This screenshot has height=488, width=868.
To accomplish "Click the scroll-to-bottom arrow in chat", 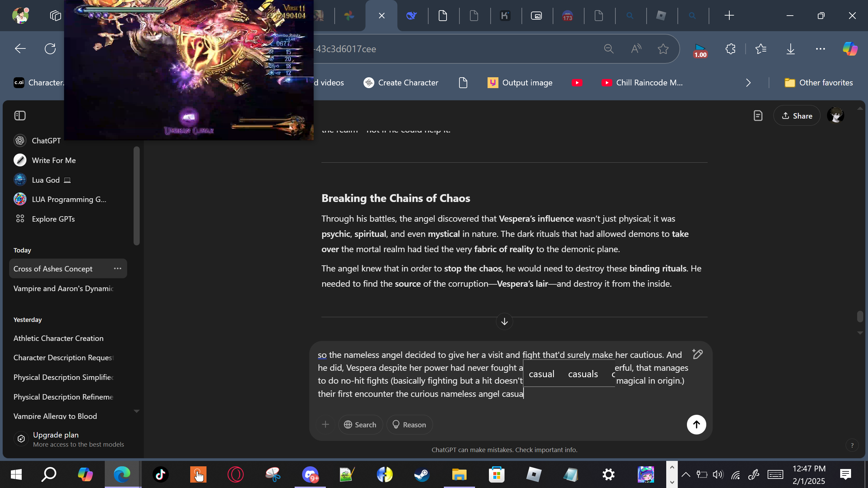I will tap(504, 321).
